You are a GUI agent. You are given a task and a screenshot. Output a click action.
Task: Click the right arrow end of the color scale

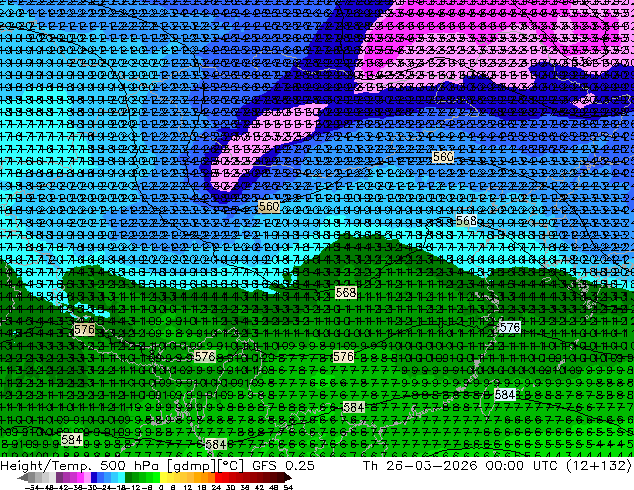click(288, 478)
